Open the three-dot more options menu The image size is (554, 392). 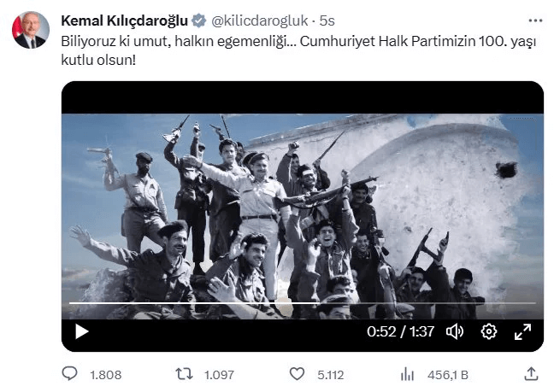534,19
